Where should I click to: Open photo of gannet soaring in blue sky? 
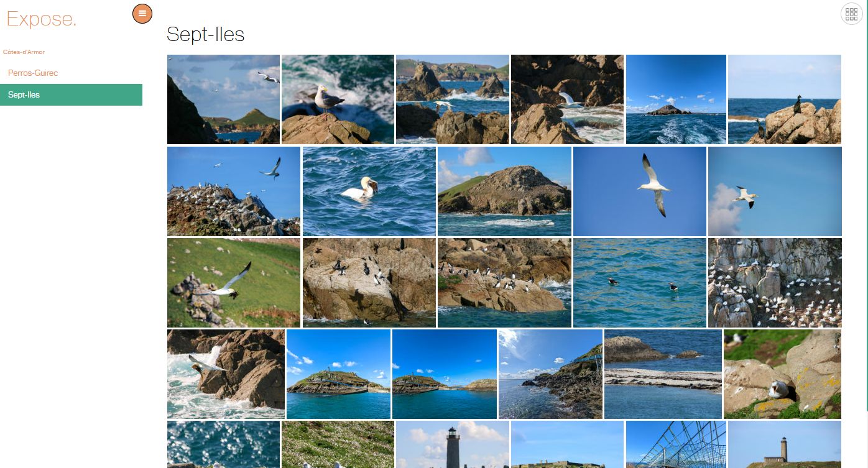click(x=640, y=191)
